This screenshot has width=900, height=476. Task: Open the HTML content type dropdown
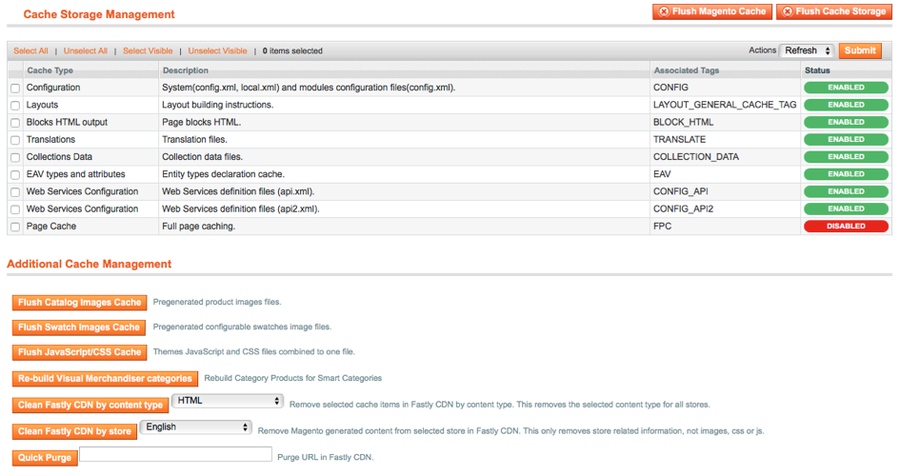[228, 401]
